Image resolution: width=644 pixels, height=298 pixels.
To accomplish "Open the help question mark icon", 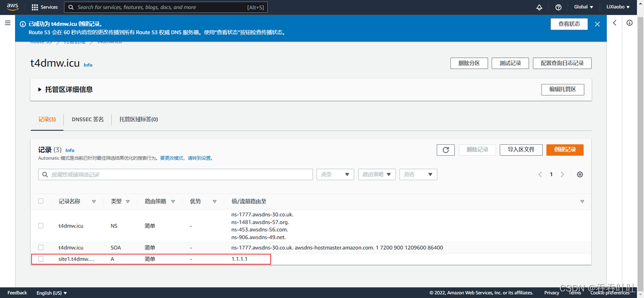I will (558, 7).
